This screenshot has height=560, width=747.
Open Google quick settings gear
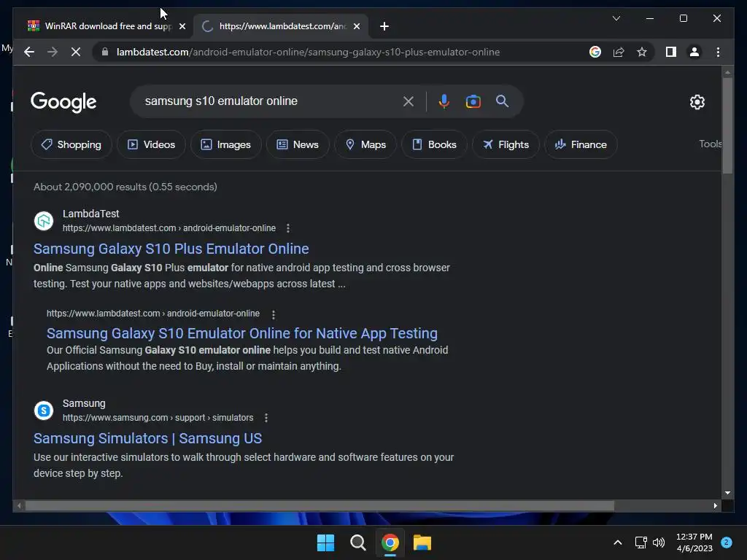click(697, 102)
